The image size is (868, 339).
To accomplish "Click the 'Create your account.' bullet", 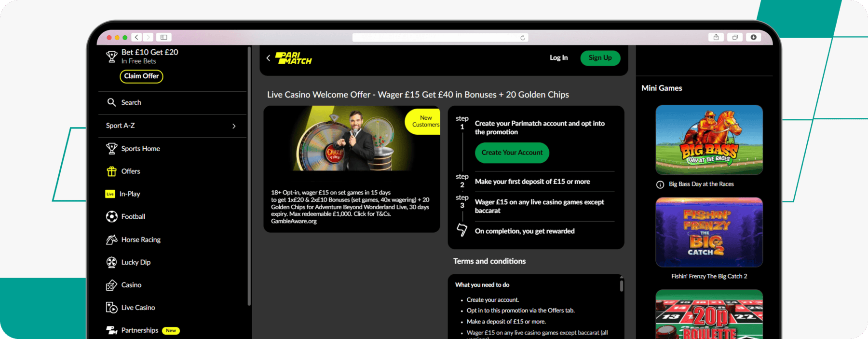I will point(493,300).
